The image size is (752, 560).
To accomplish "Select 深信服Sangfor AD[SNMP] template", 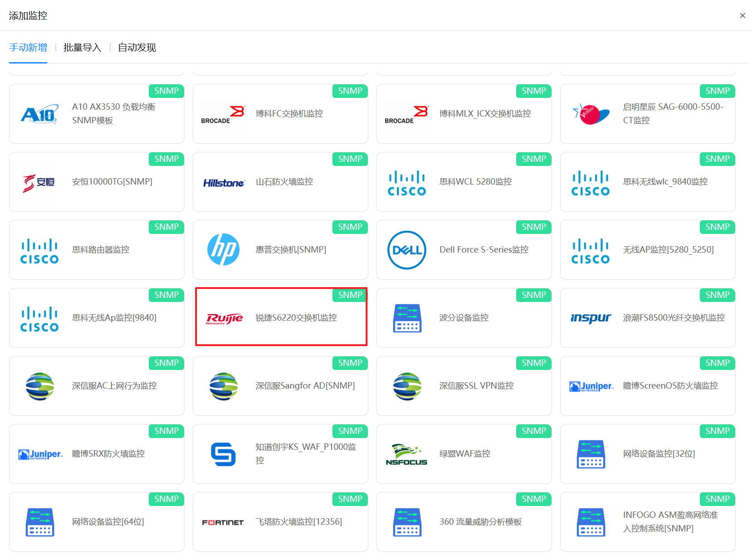I will 280,386.
